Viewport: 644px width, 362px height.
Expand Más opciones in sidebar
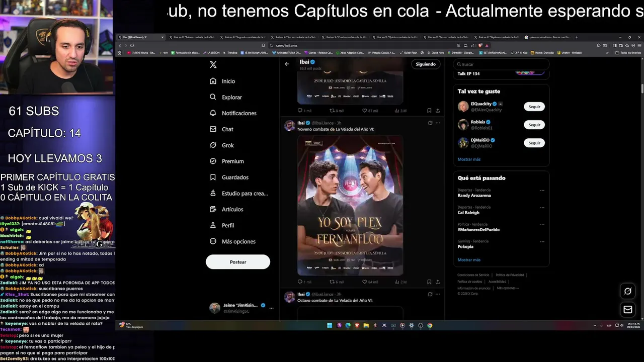(x=232, y=241)
